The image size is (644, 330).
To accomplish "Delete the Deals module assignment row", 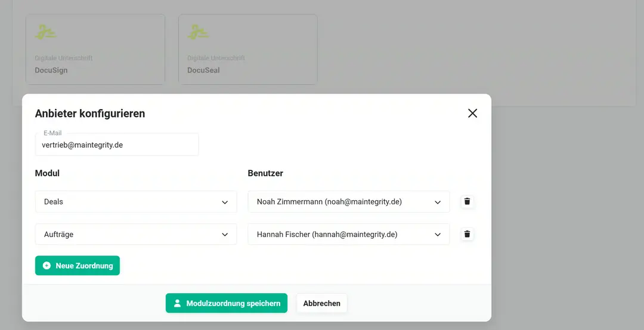I will [x=467, y=201].
